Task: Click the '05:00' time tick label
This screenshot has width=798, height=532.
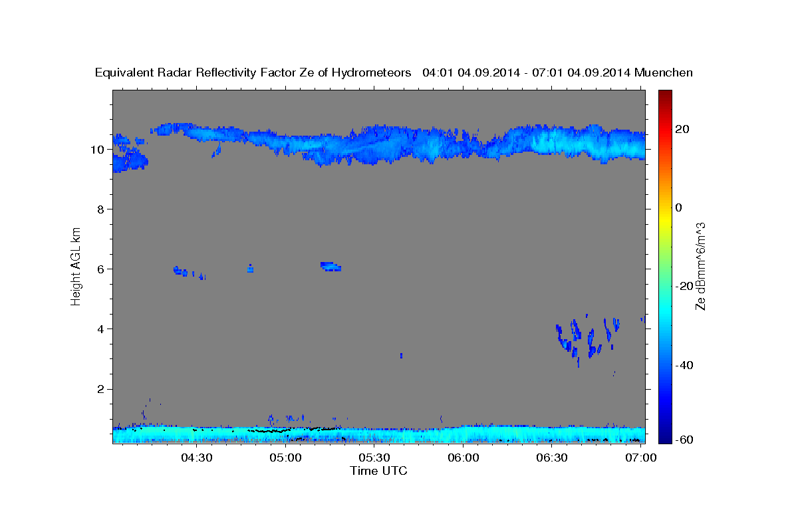Action: click(x=286, y=458)
